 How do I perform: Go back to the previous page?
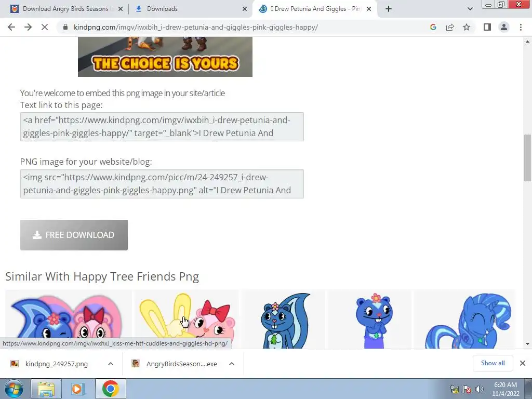click(11, 27)
